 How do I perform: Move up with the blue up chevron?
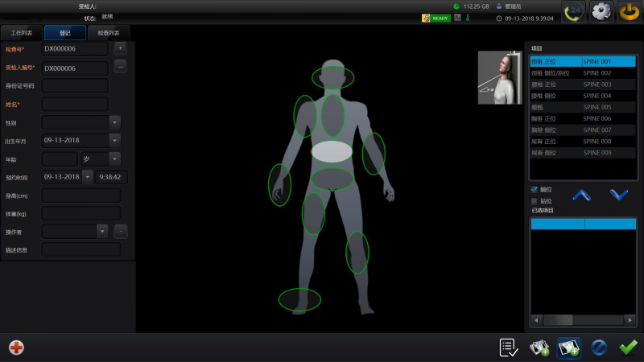pos(582,195)
